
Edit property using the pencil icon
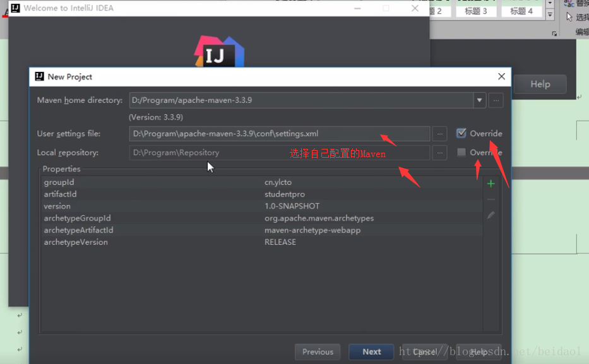pyautogui.click(x=491, y=215)
